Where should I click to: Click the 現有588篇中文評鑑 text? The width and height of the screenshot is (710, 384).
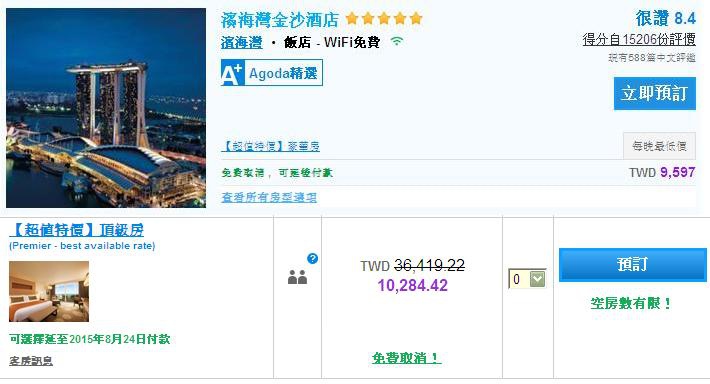point(652,58)
